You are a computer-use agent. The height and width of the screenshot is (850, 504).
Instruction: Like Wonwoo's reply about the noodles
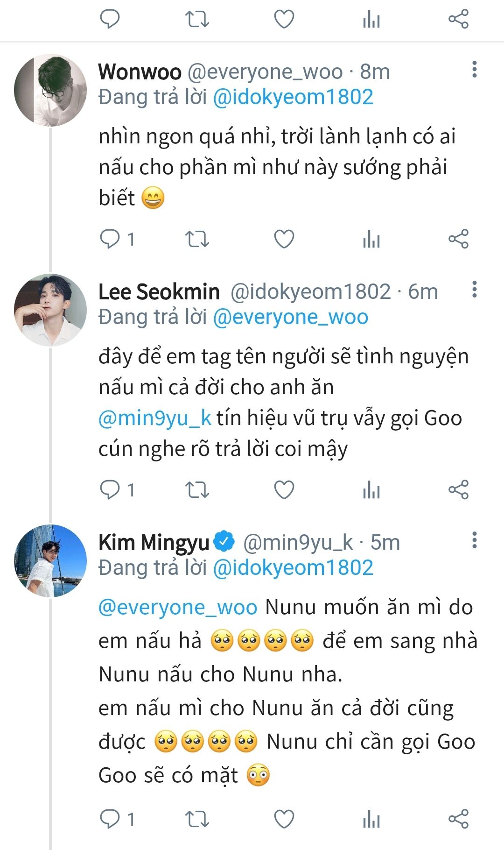click(x=284, y=239)
